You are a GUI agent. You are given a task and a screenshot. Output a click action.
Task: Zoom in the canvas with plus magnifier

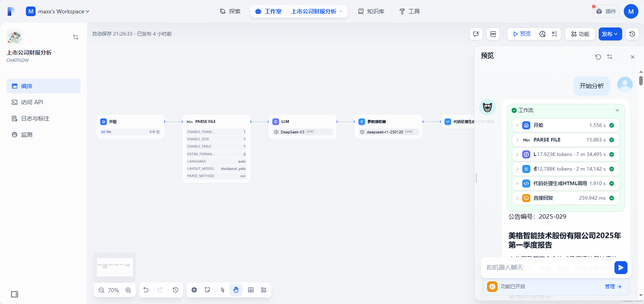tap(128, 290)
